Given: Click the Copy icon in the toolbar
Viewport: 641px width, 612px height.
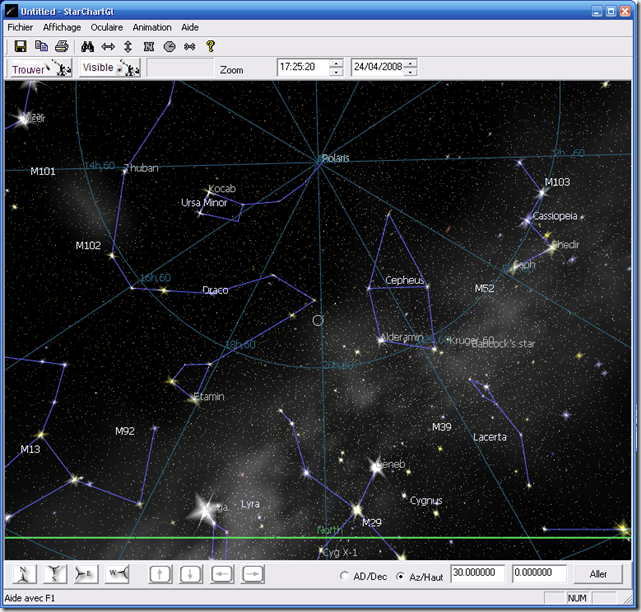Looking at the screenshot, I should tap(41, 46).
